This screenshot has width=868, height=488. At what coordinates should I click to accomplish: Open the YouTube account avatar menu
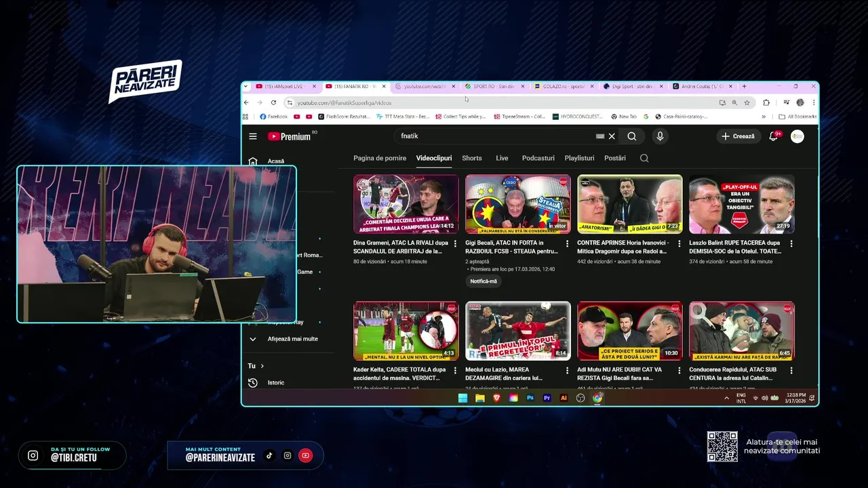tap(797, 136)
